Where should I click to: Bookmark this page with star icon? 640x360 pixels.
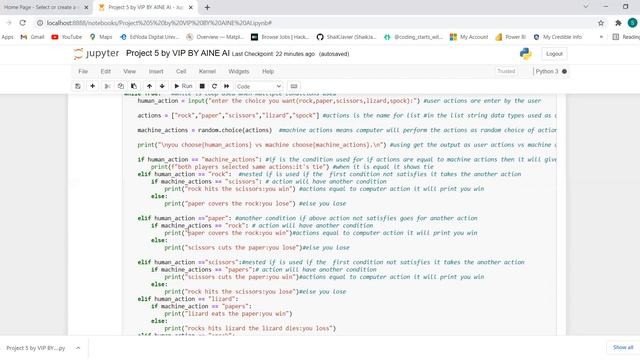pos(601,23)
